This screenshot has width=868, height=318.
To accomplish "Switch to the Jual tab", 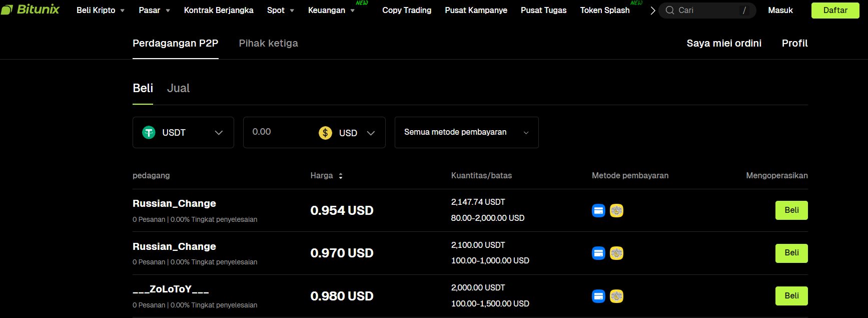I will (x=178, y=88).
